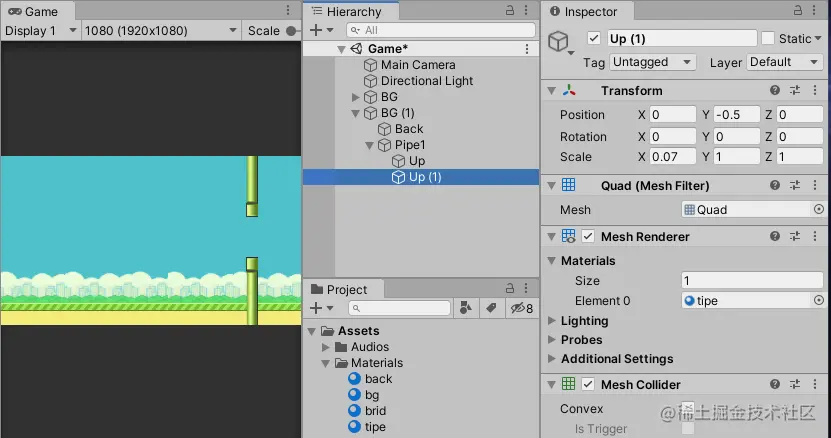Open the Inspector panel kebab menu
The image size is (831, 438).
pyautogui.click(x=815, y=10)
